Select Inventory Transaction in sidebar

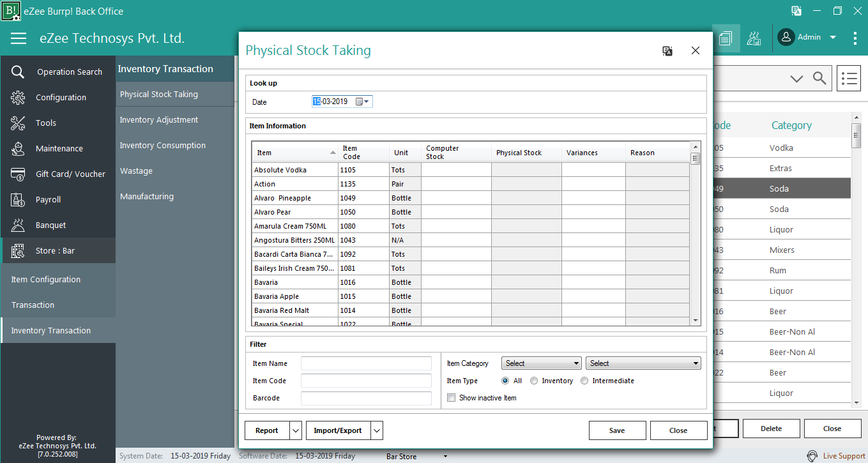(58, 330)
